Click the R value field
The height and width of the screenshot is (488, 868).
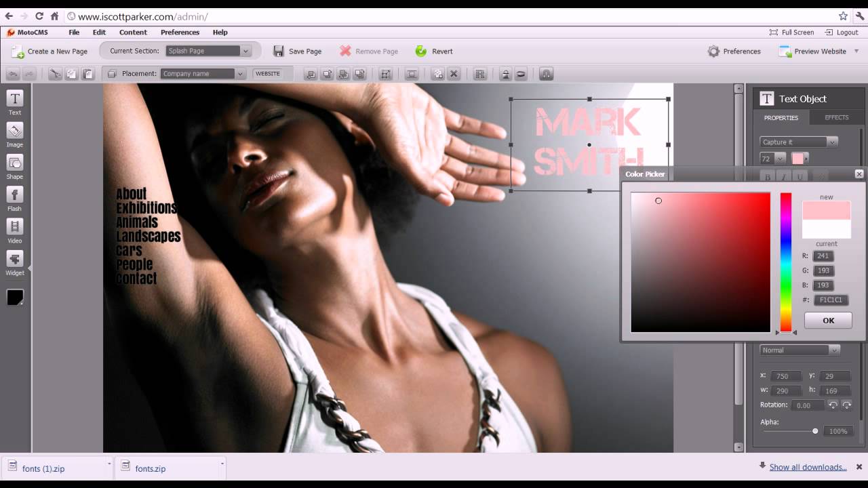click(x=823, y=256)
